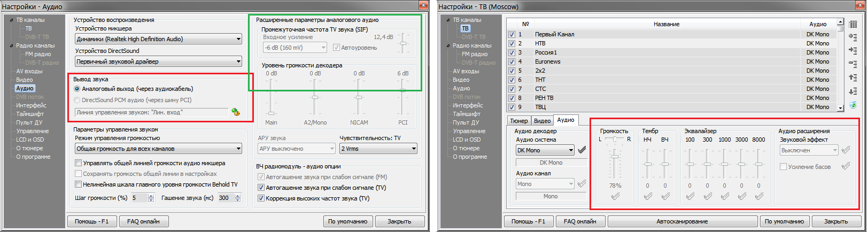868x232 pixels.
Task: Expand Чувствительность: TV 2 Vrms dropdown
Action: 414,149
